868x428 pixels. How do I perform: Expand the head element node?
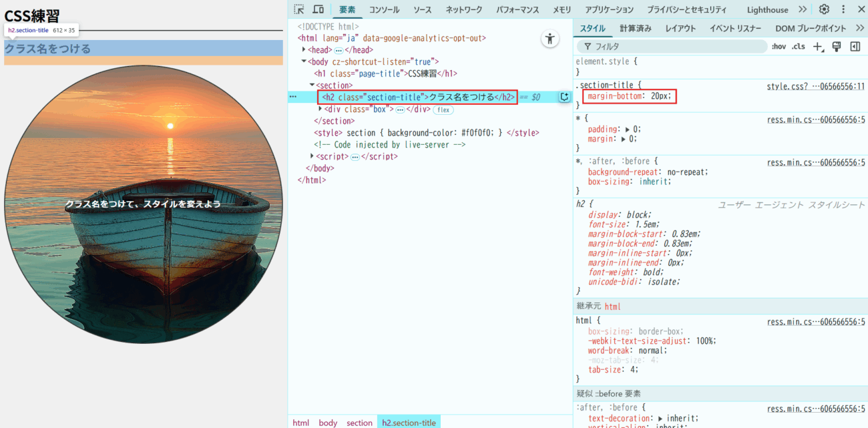tap(304, 50)
